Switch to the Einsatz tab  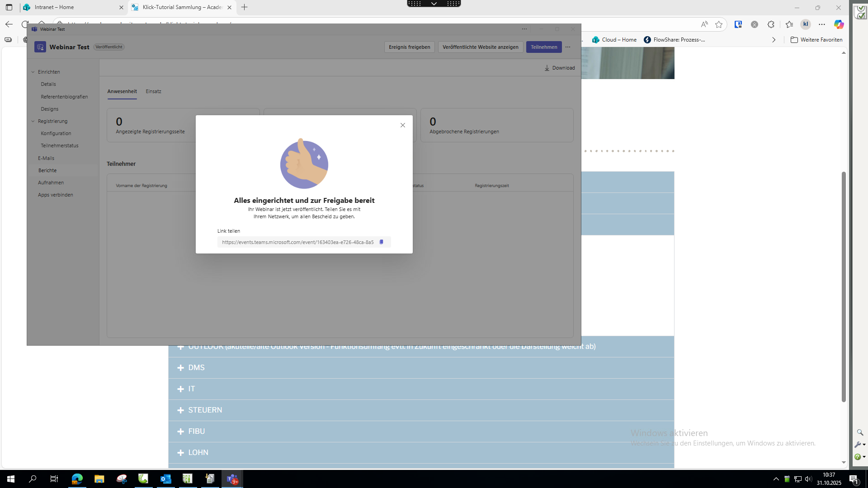153,91
